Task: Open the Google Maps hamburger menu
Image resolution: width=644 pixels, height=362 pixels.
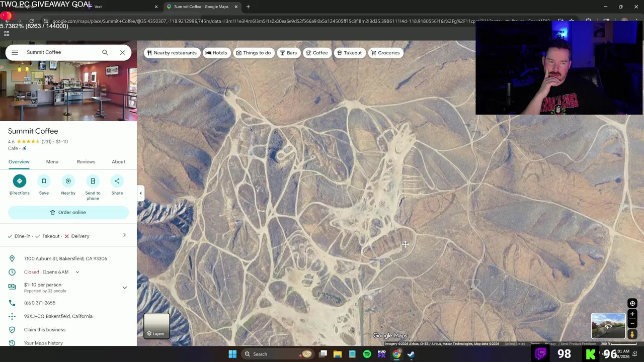Action: pyautogui.click(x=15, y=52)
